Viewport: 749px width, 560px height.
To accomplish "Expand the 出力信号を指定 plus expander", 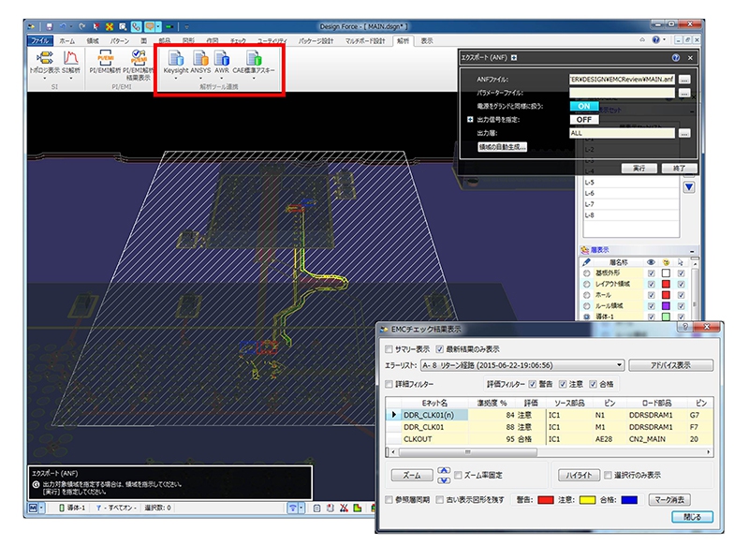I will click(470, 120).
